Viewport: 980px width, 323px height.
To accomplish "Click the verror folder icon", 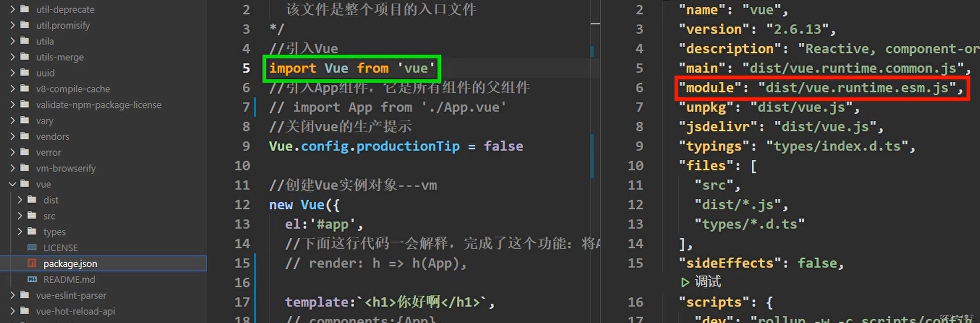I will pos(25,151).
